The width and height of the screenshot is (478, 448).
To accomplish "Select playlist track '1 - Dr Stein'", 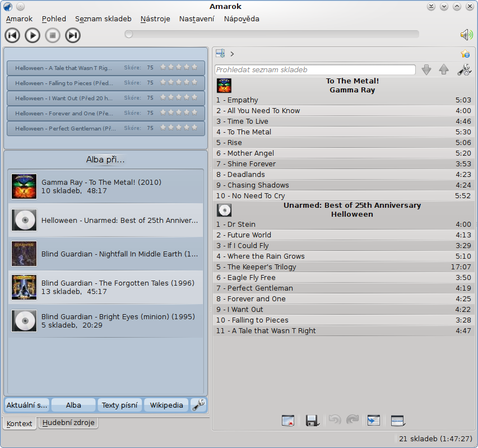I will [x=344, y=224].
